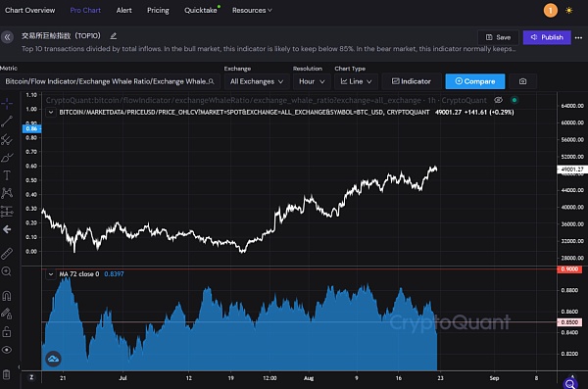Switch to the Chart Overview tab
Viewport: 588px width, 389px height.
(x=30, y=11)
